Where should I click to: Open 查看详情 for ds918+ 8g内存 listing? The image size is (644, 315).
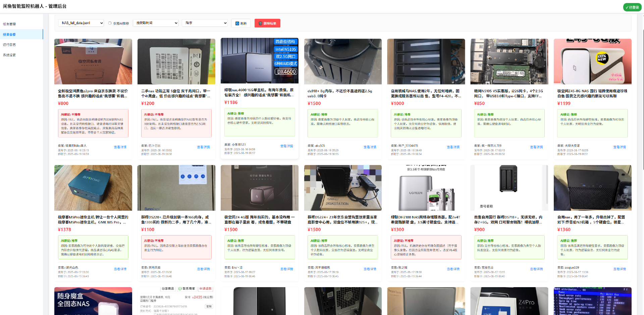pos(370,147)
